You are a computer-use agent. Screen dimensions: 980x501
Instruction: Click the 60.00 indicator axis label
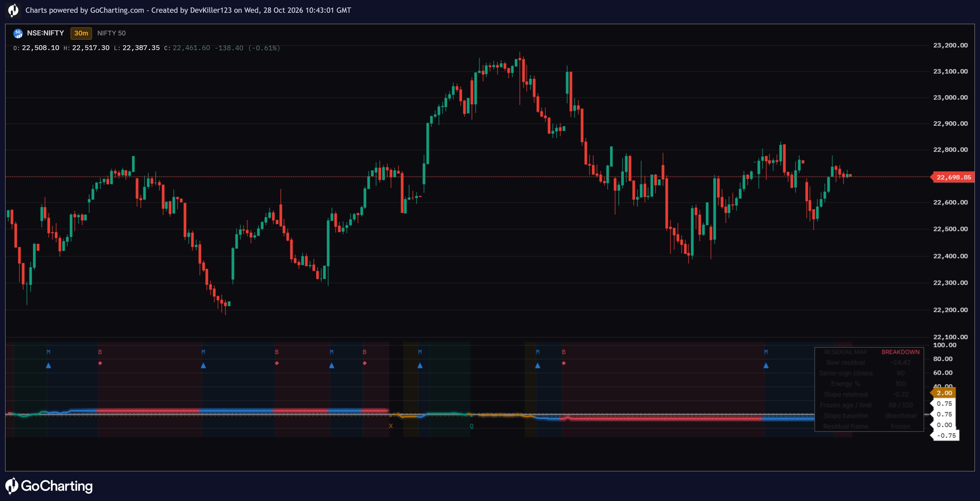click(943, 373)
